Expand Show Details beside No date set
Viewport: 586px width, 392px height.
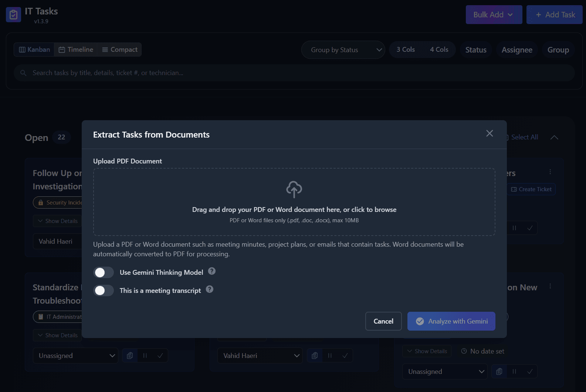pyautogui.click(x=427, y=351)
